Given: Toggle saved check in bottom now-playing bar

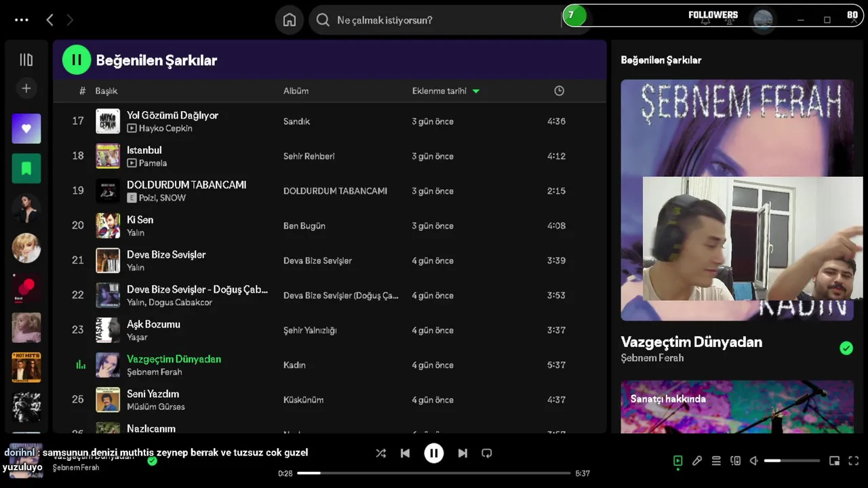Looking at the screenshot, I should tap(152, 461).
